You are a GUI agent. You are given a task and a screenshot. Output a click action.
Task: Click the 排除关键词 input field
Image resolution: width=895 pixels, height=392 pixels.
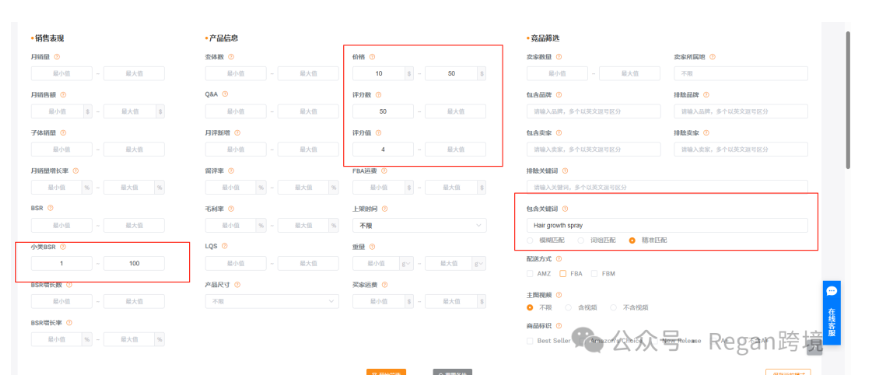667,187
